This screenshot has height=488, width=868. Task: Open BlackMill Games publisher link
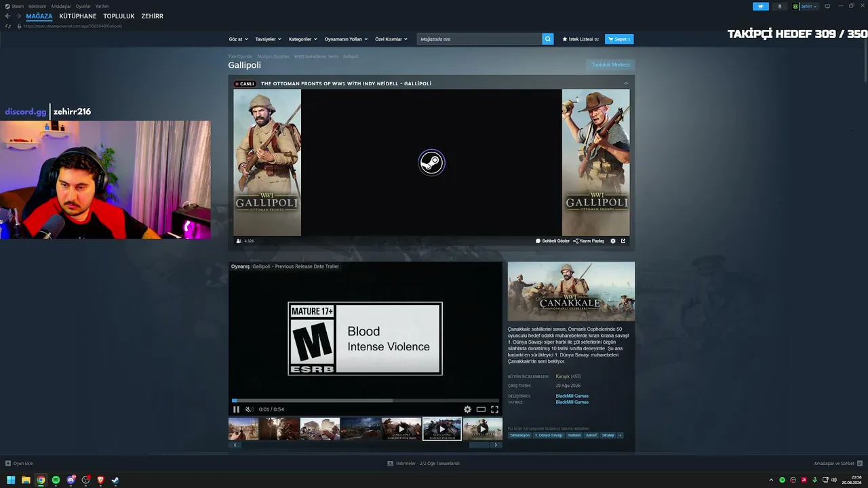click(572, 402)
